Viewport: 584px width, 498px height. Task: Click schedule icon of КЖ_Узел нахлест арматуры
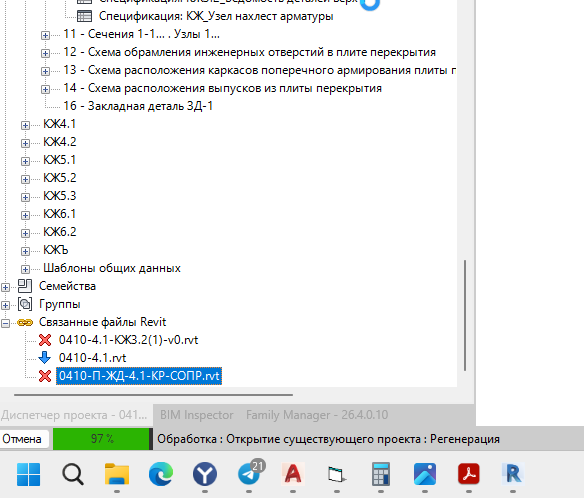[x=85, y=16]
